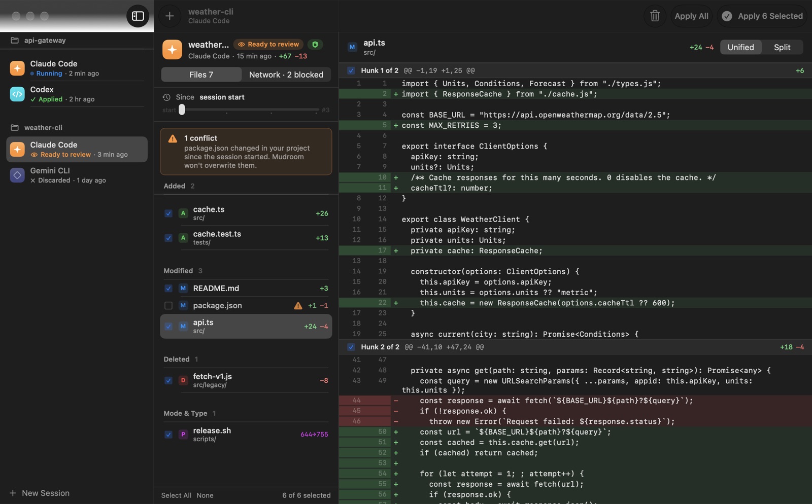The width and height of the screenshot is (812, 504).
Task: Open the green shield icon in session header
Action: tap(315, 45)
